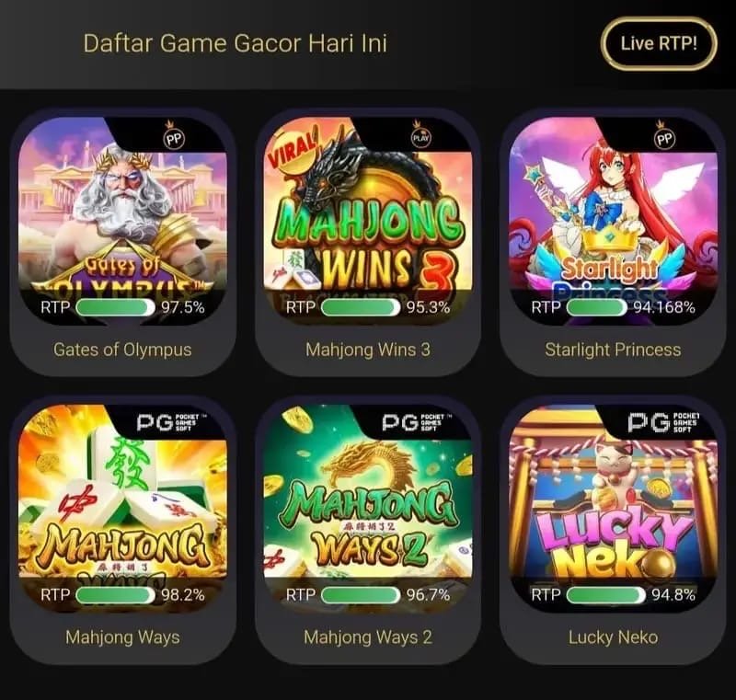736x700 pixels.
Task: Open the Mahjong Ways 2 game thumbnail
Action: click(368, 509)
